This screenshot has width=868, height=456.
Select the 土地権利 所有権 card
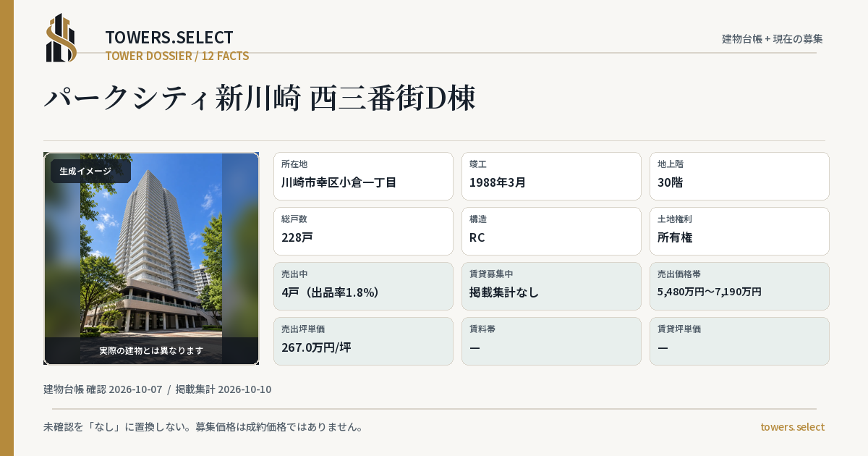pos(739,231)
